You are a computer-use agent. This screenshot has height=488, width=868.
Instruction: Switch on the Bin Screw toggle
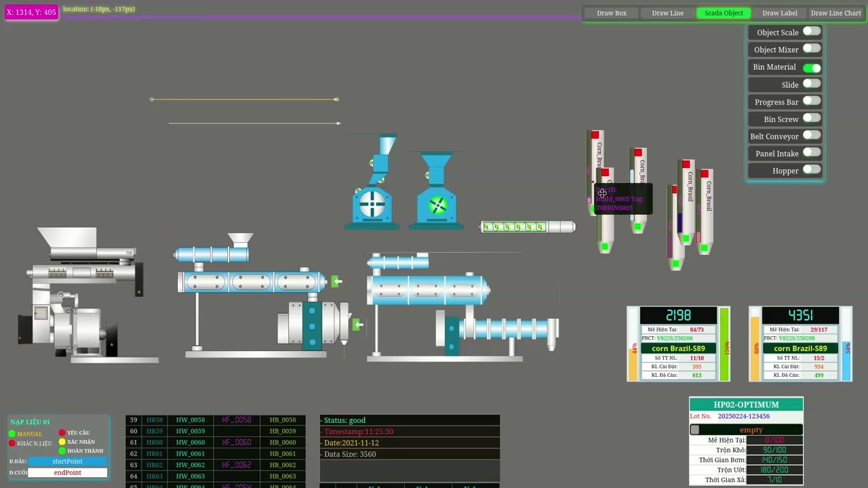[812, 119]
